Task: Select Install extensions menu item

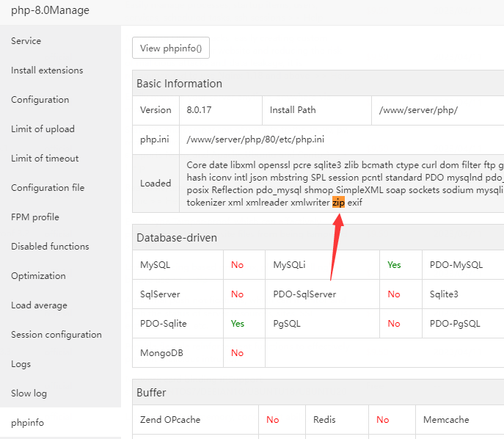Action: (47, 70)
